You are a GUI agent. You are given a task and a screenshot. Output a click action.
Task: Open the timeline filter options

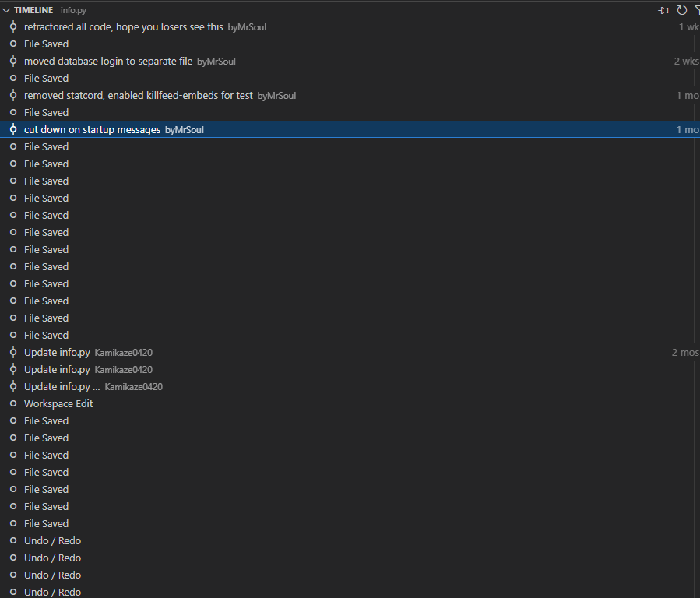[x=698, y=10]
